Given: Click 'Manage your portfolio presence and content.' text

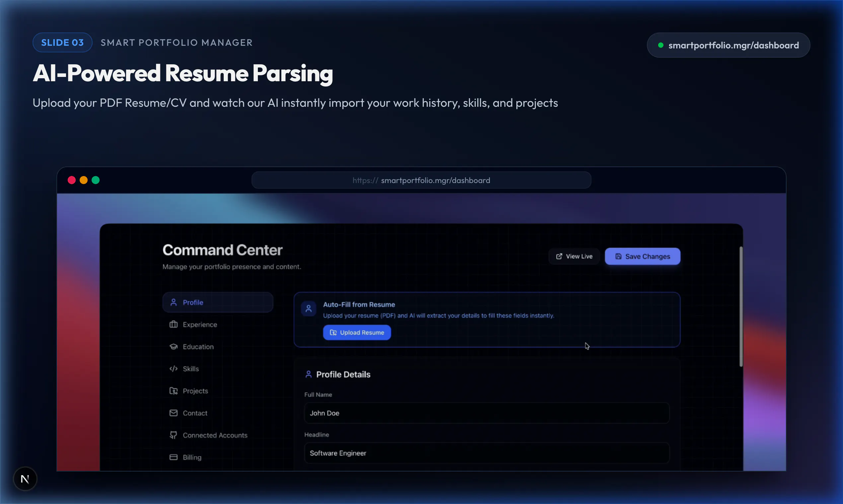Looking at the screenshot, I should pos(232,267).
